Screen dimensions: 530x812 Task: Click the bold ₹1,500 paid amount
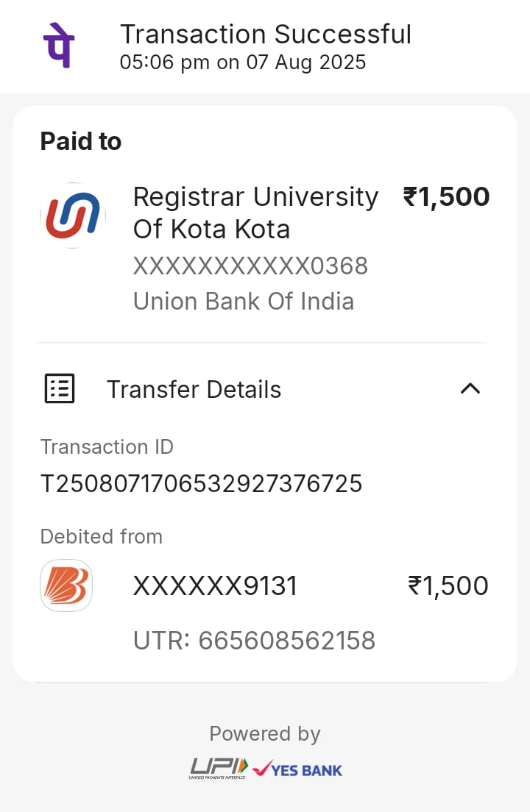coord(446,197)
